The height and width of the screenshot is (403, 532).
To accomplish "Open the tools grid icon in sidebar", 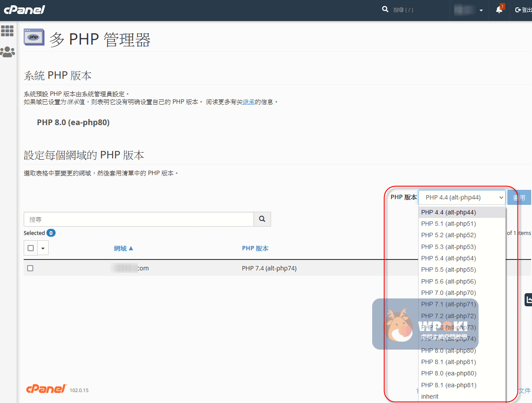I will coord(7,31).
